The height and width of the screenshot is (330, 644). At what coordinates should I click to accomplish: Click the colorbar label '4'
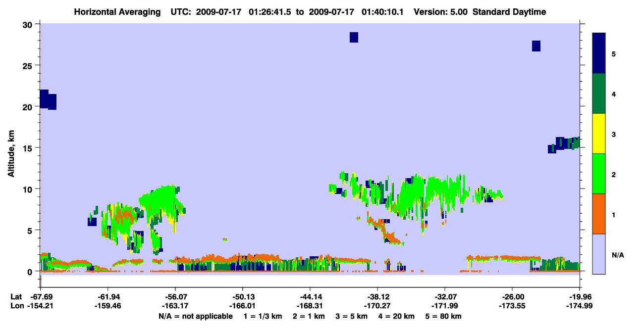tap(614, 94)
